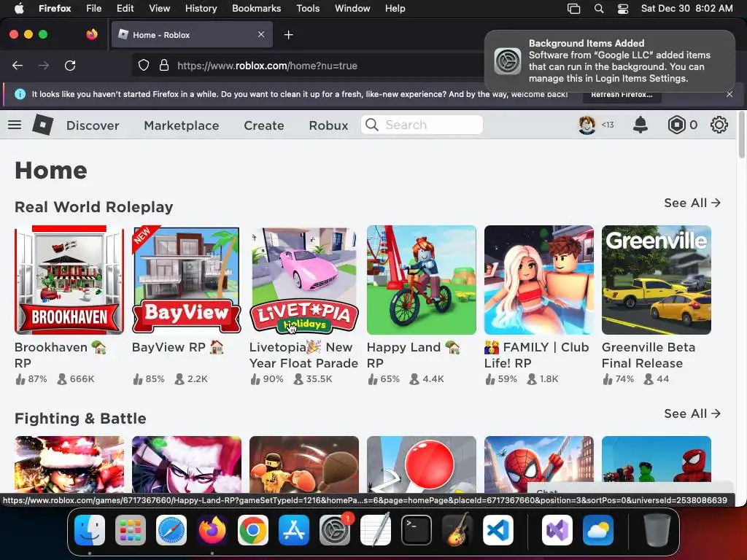Open tracking protection shield icon
This screenshot has height=560, width=747.
[144, 65]
